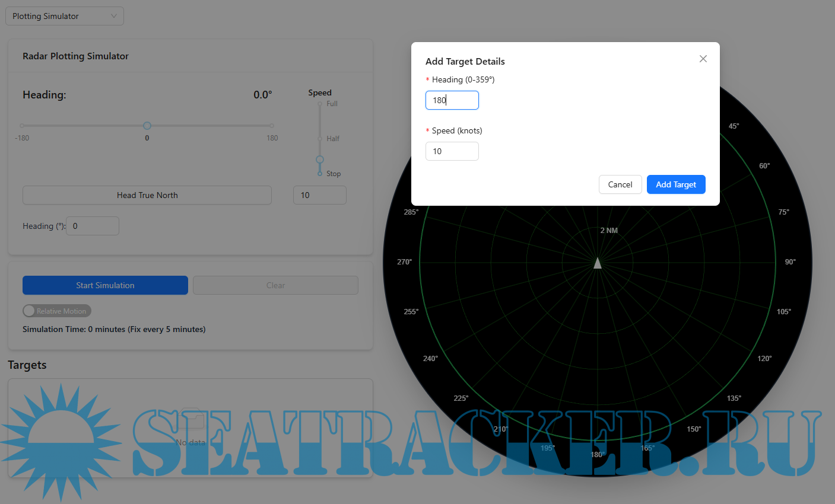
Task: Click the own-ship triangle marker on the radar
Action: point(598,262)
